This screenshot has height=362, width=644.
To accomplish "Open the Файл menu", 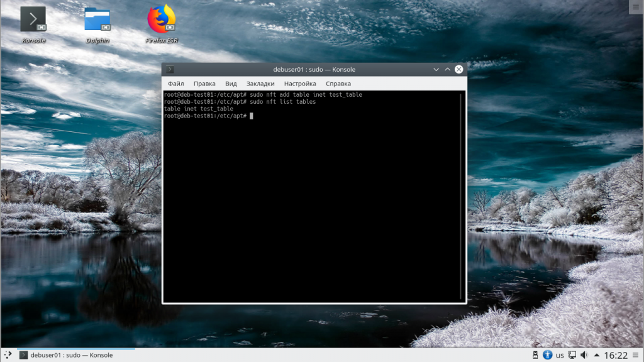I will (x=176, y=84).
